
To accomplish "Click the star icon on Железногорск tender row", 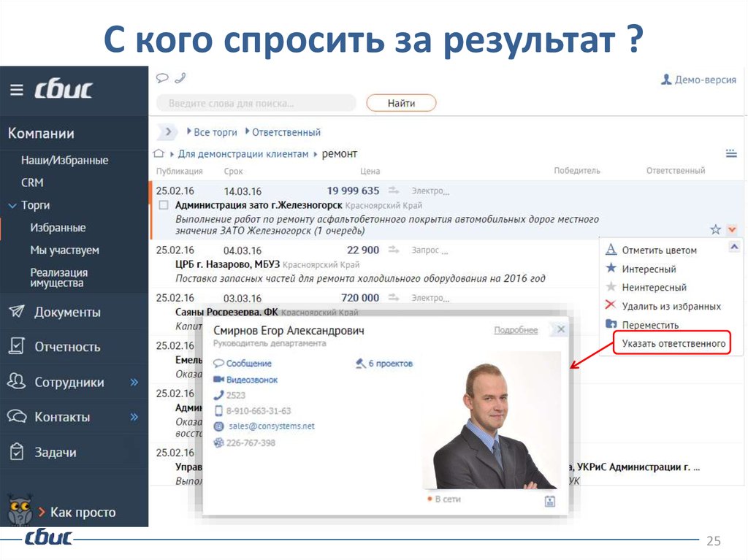I will click(x=715, y=229).
